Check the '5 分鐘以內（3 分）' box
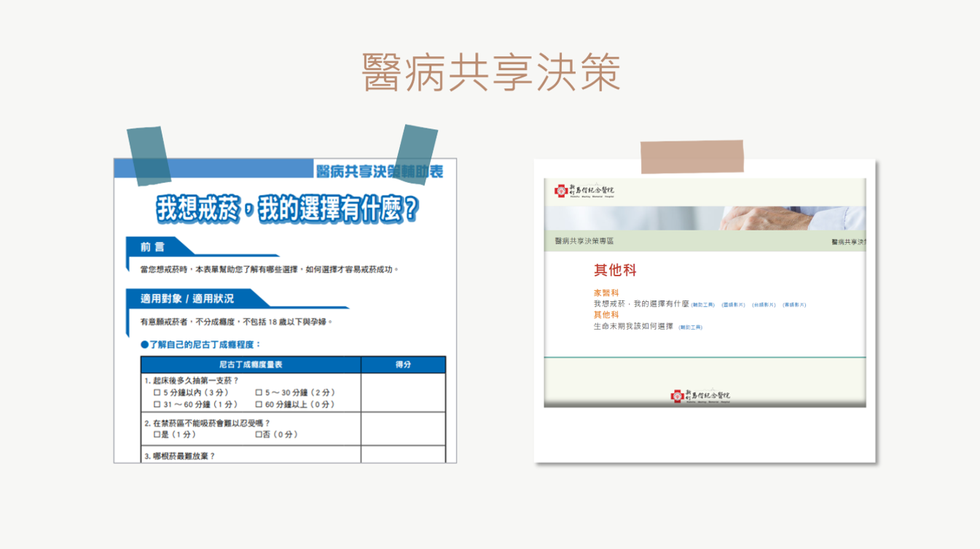 (157, 392)
